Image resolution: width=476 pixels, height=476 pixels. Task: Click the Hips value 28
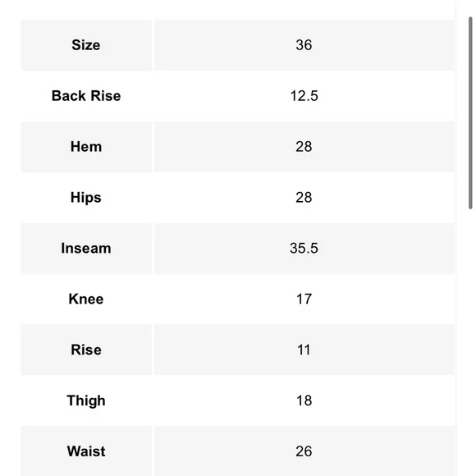tap(304, 198)
